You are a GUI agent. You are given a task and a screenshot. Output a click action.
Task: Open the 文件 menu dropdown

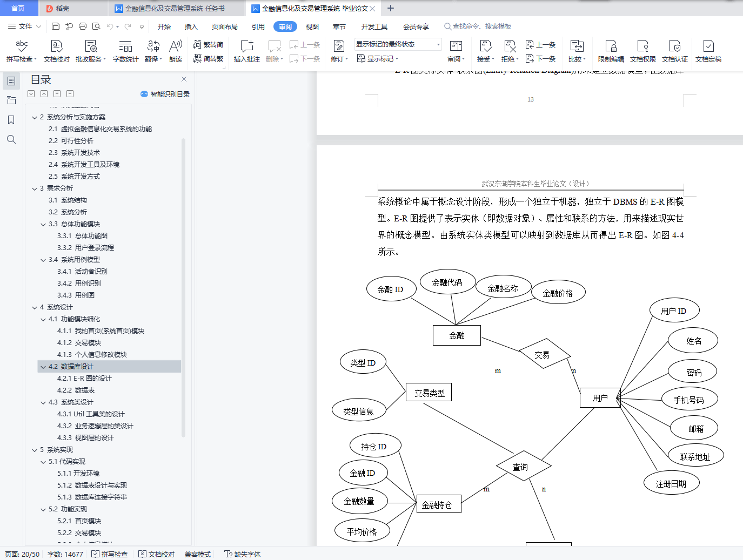pos(25,26)
